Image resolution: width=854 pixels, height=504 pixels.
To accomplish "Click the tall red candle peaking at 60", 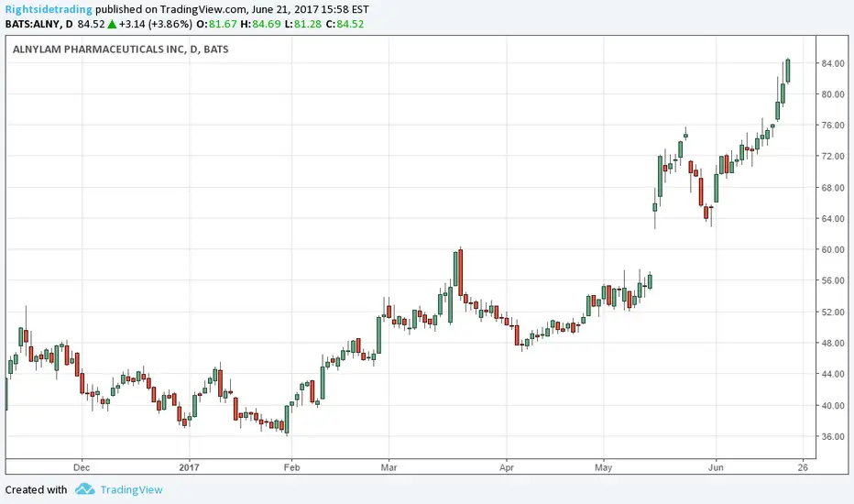I will tap(461, 272).
